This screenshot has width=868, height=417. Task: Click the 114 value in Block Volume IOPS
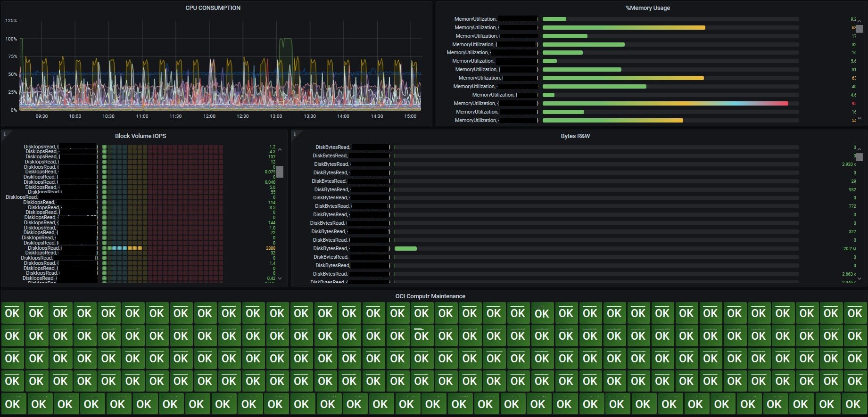272,203
